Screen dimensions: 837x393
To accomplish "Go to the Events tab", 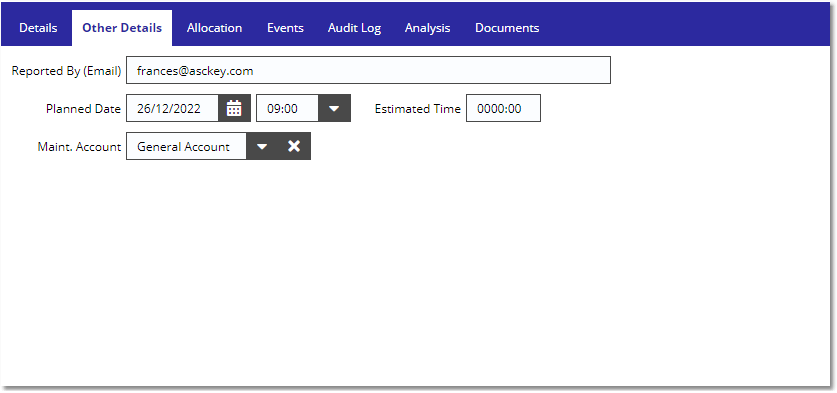I will [x=286, y=28].
